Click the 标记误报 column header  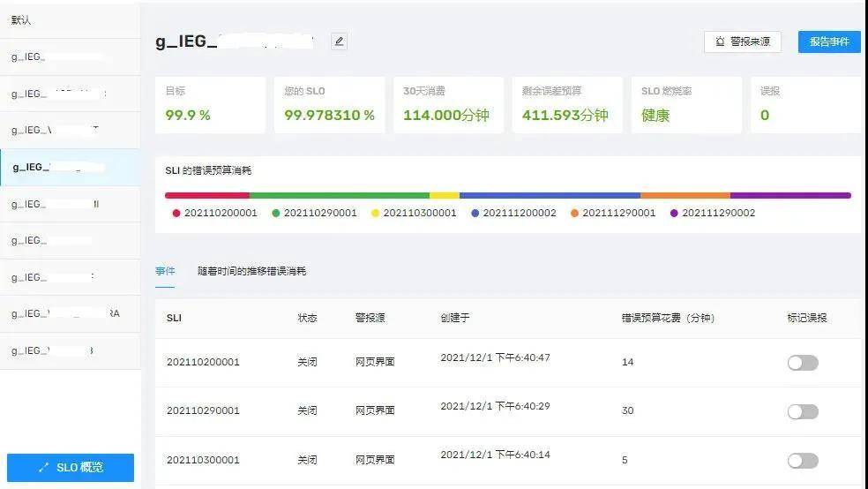(807, 318)
